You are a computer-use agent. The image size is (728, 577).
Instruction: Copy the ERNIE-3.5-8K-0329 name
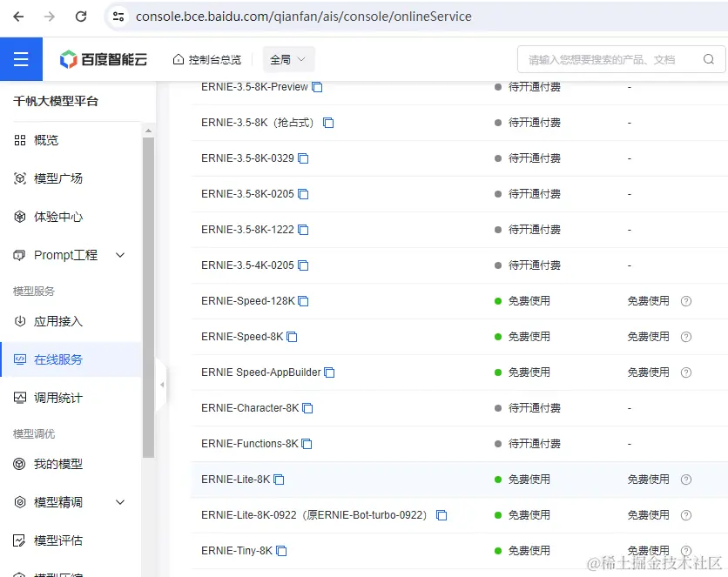(303, 158)
